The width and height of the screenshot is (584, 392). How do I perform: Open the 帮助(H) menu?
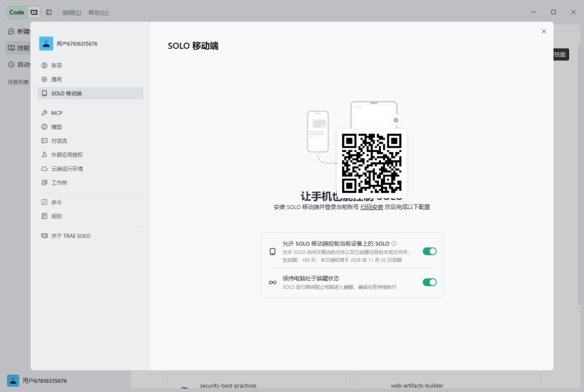click(99, 13)
